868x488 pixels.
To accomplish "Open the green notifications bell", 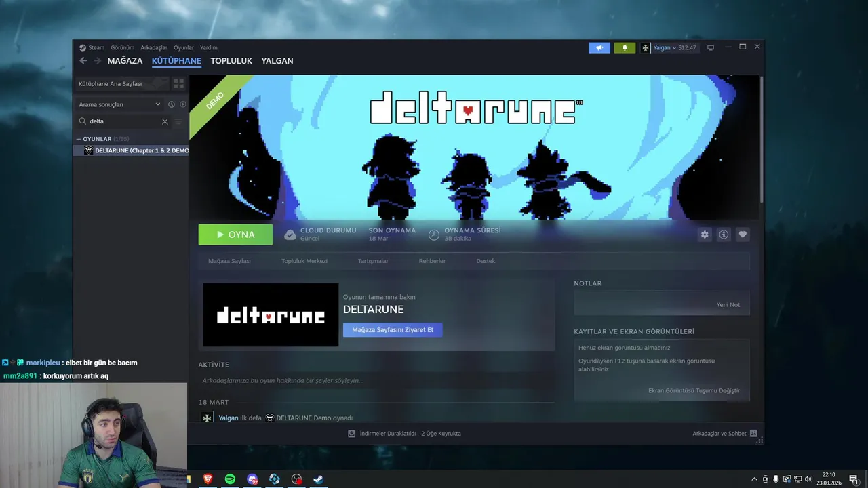I will [x=625, y=47].
